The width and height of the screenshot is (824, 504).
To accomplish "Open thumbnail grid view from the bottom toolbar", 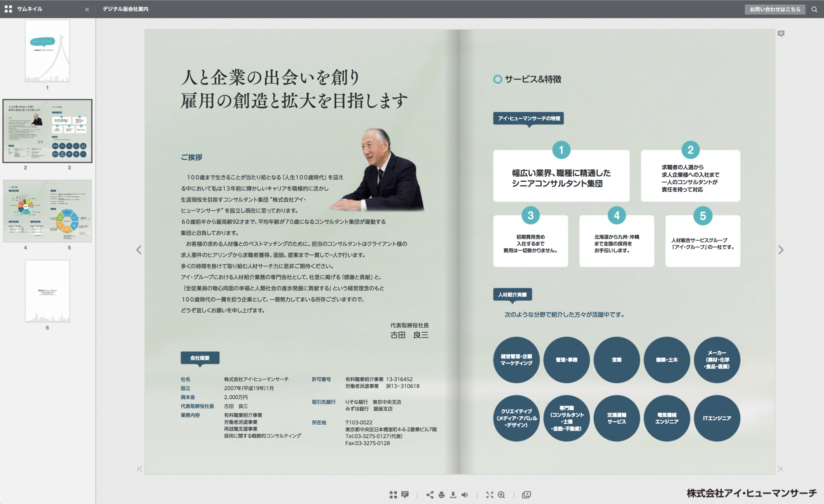I will pos(393,495).
